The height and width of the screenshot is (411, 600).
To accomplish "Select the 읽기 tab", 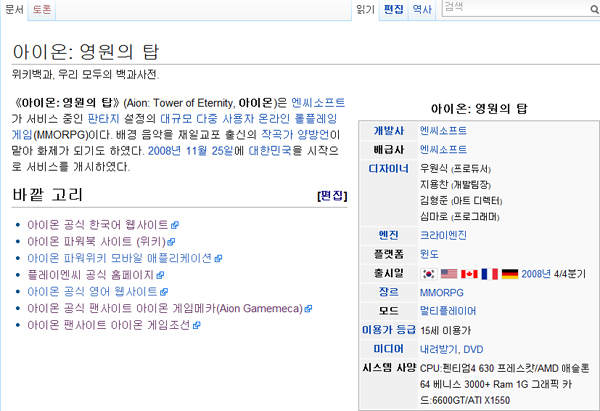I will click(x=365, y=9).
